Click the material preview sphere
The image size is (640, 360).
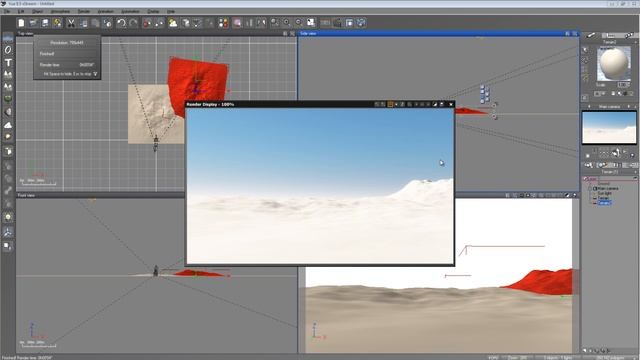pyautogui.click(x=613, y=63)
